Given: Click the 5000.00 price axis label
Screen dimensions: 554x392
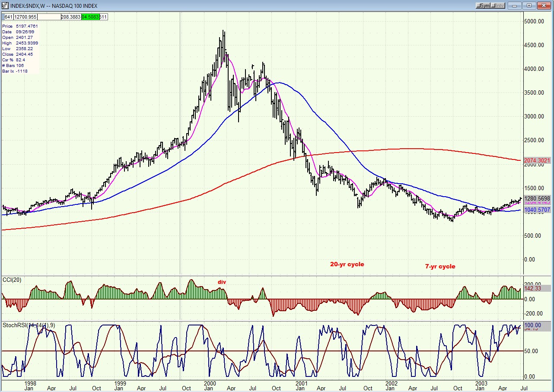Looking at the screenshot, I should (535, 21).
